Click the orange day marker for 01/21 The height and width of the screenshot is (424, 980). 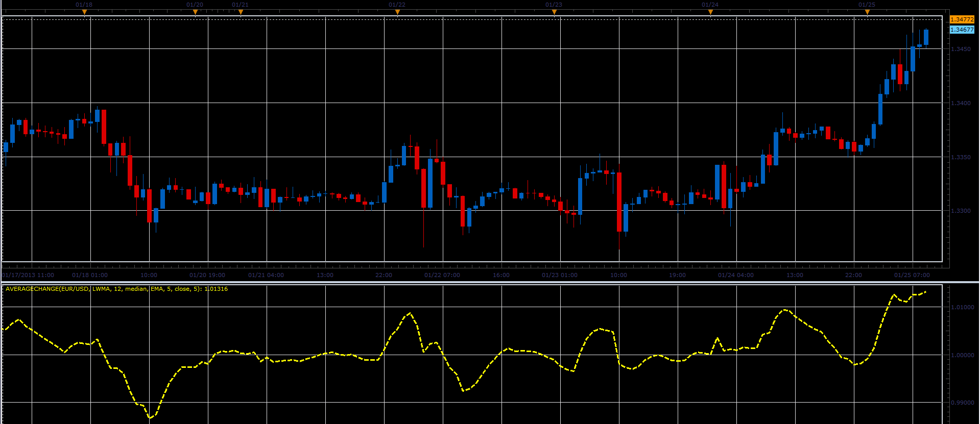[x=241, y=12]
